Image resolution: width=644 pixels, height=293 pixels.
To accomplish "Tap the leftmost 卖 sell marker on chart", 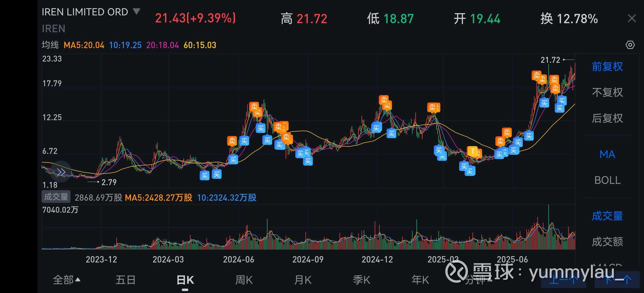I will [232, 141].
